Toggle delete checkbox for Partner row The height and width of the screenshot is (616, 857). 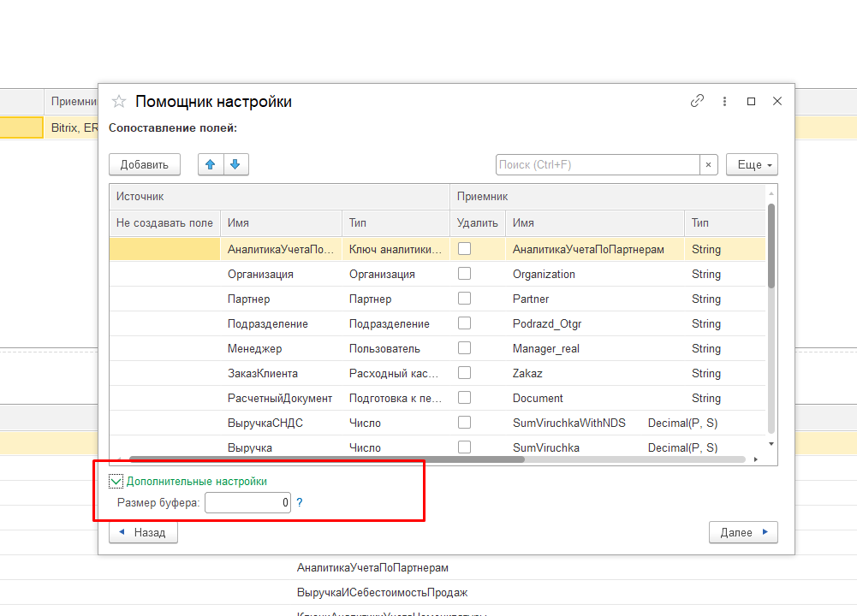(465, 299)
